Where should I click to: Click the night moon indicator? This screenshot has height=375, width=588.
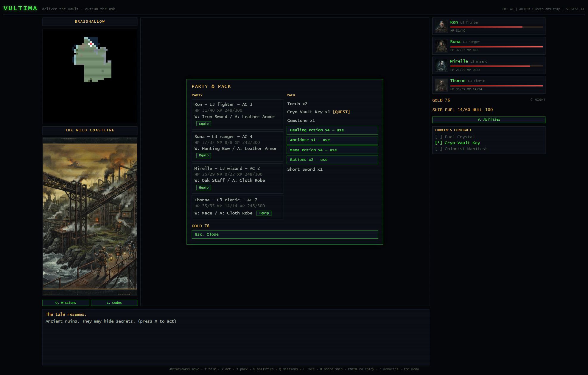pyautogui.click(x=538, y=100)
